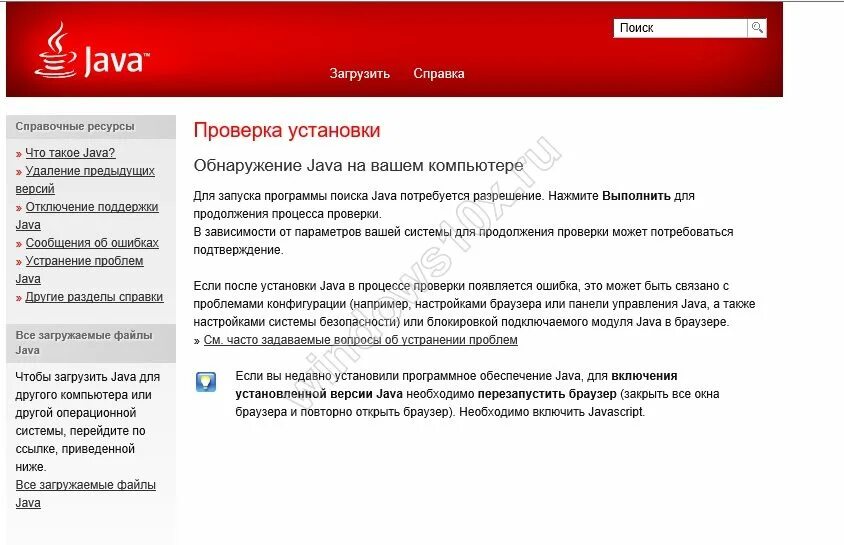Click the paragraph starting with В зависимости от параметров

tap(463, 241)
